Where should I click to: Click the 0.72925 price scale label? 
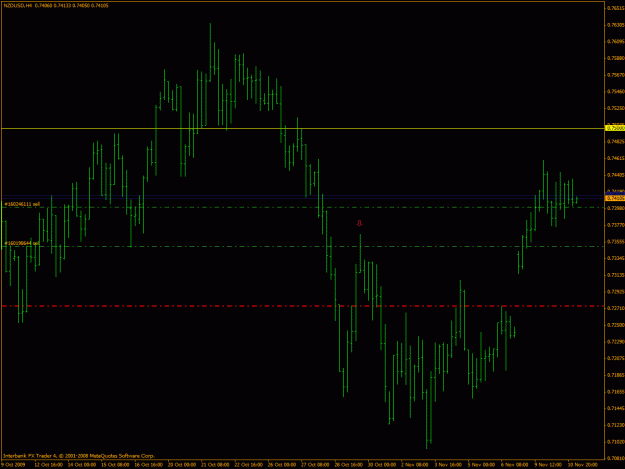point(616,291)
